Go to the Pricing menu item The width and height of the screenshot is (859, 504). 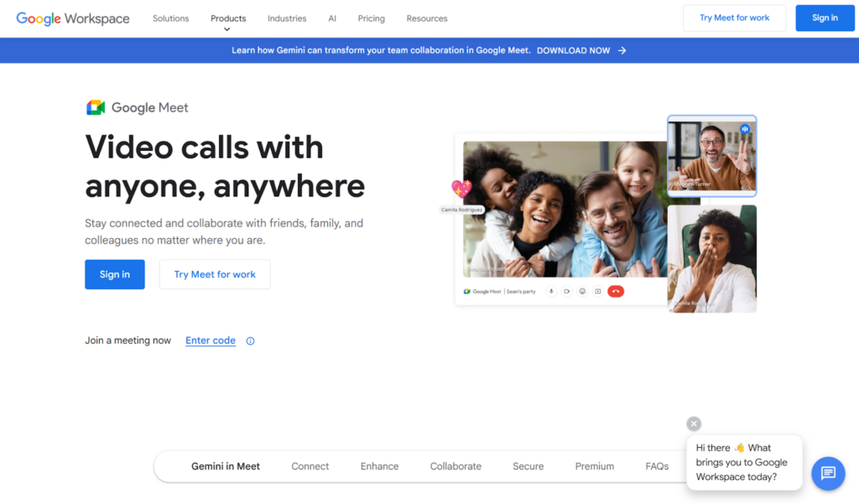(371, 18)
